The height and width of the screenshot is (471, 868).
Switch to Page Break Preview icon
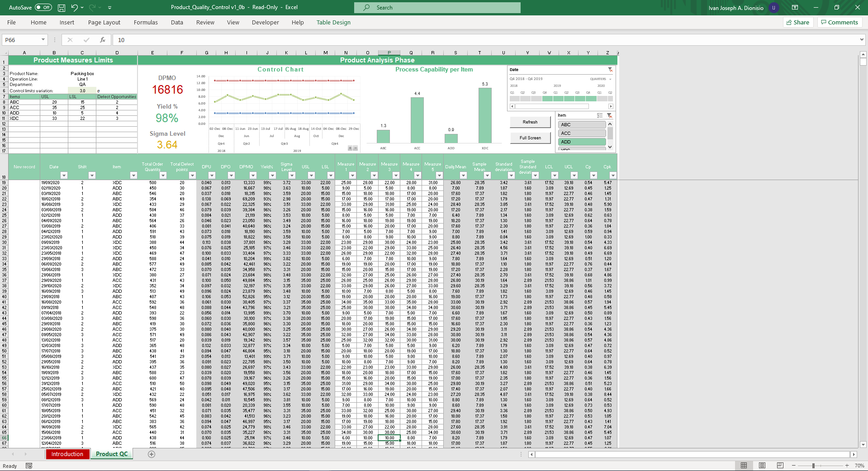pos(780,466)
